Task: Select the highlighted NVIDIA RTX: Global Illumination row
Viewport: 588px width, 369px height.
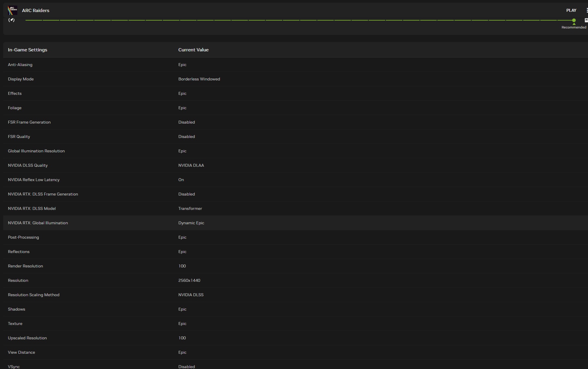Action: [x=38, y=223]
